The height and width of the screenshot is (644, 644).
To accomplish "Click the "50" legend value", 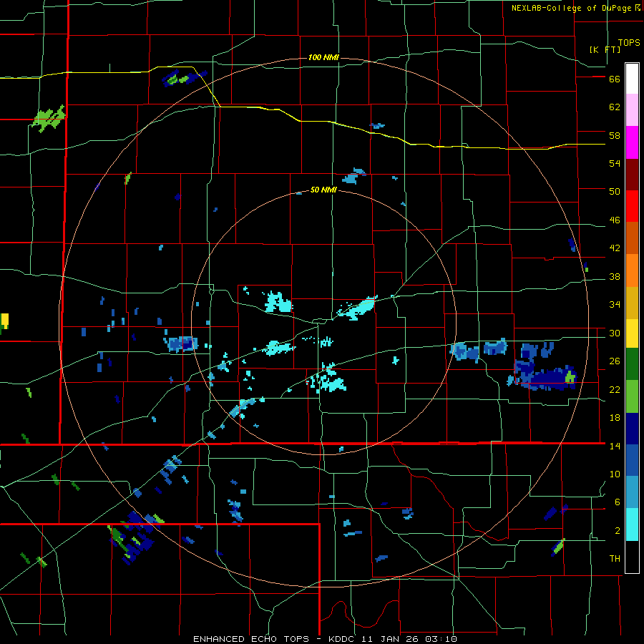I will point(615,192).
